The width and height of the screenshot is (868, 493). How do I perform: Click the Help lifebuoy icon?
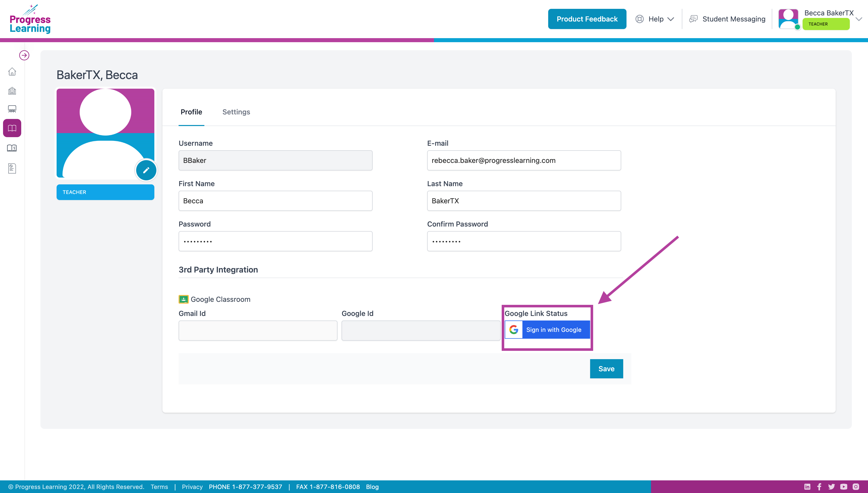coord(639,19)
